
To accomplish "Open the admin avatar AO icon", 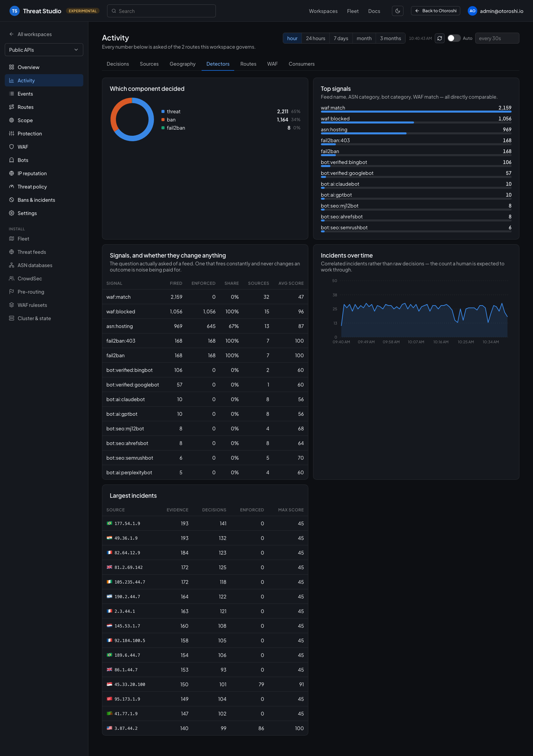I will tap(472, 11).
